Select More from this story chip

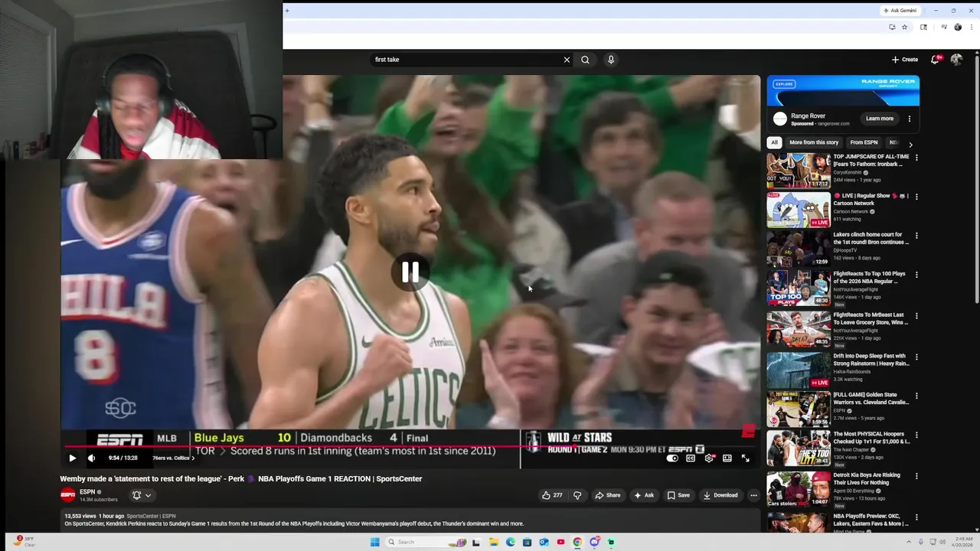814,142
